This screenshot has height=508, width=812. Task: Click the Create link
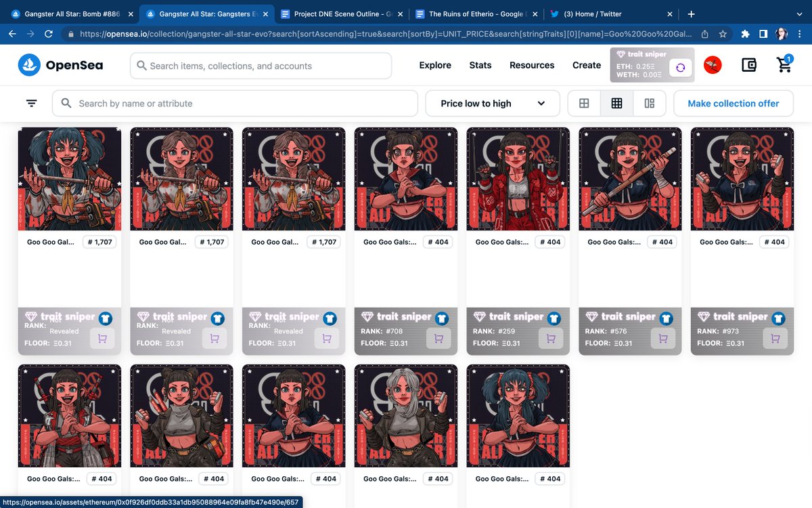point(587,65)
